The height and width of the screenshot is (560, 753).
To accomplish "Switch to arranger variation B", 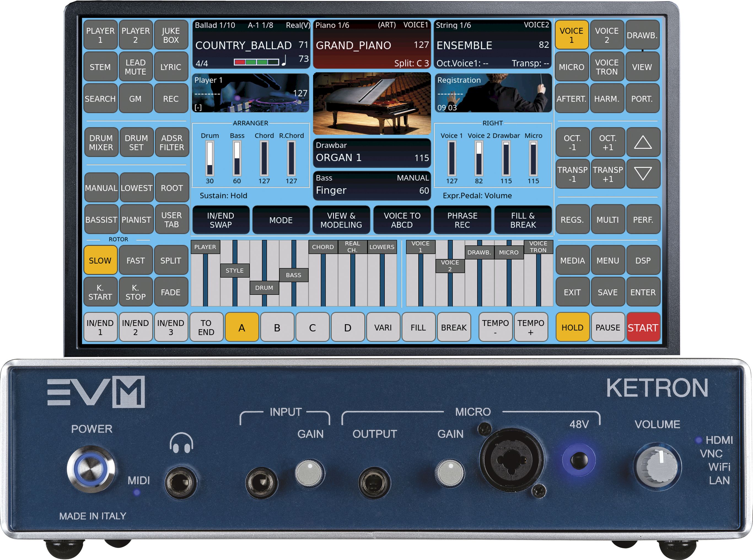I will pyautogui.click(x=277, y=327).
